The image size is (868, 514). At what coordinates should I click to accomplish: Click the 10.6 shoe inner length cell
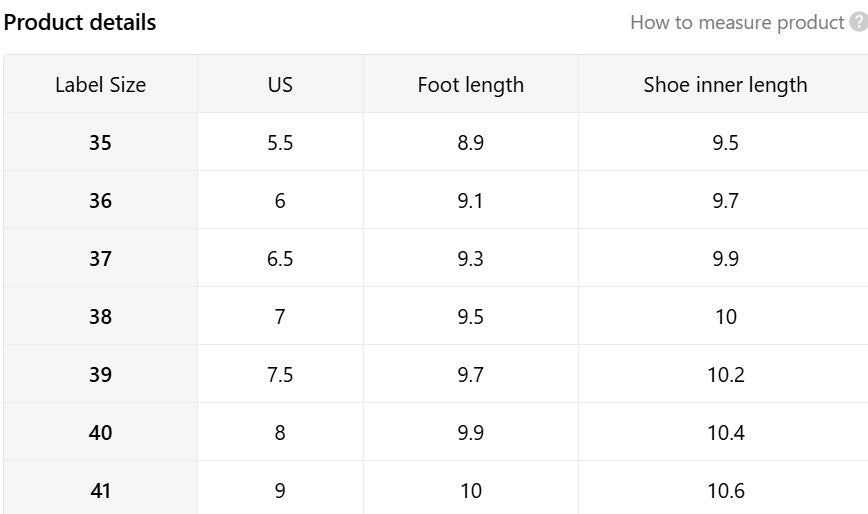(725, 490)
